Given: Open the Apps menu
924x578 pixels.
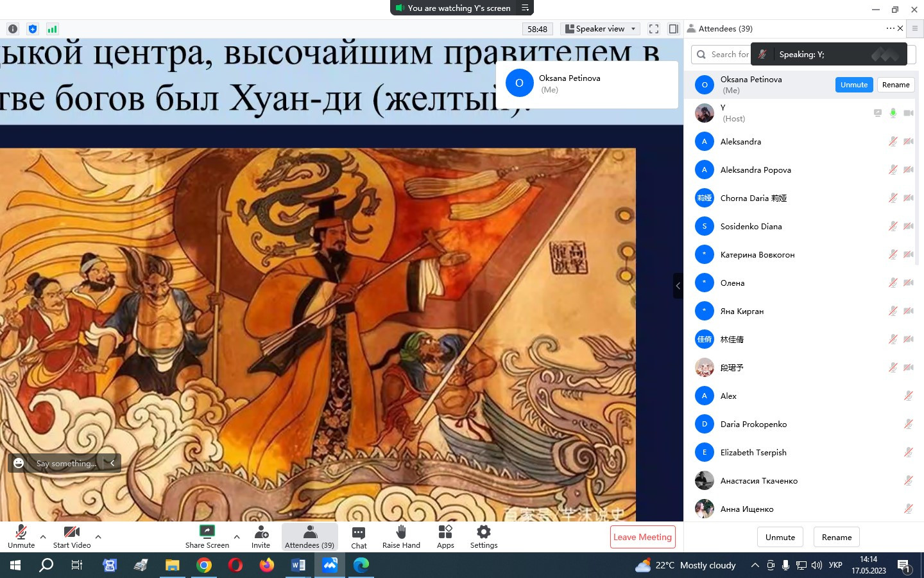Looking at the screenshot, I should point(445,536).
